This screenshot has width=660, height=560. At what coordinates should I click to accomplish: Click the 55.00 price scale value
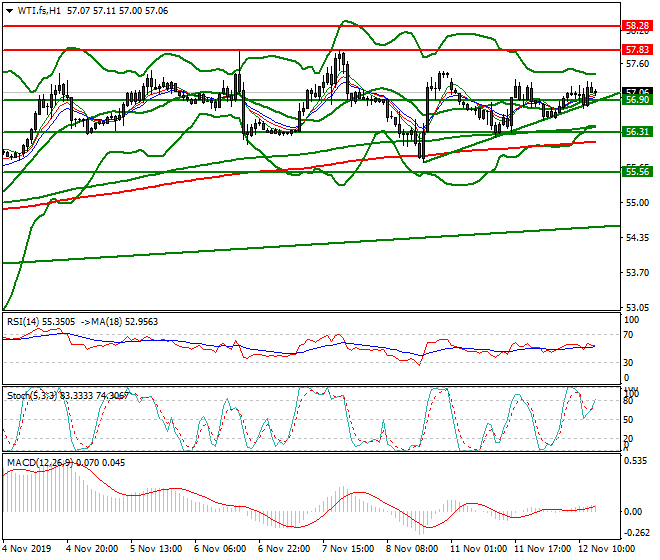tap(637, 203)
